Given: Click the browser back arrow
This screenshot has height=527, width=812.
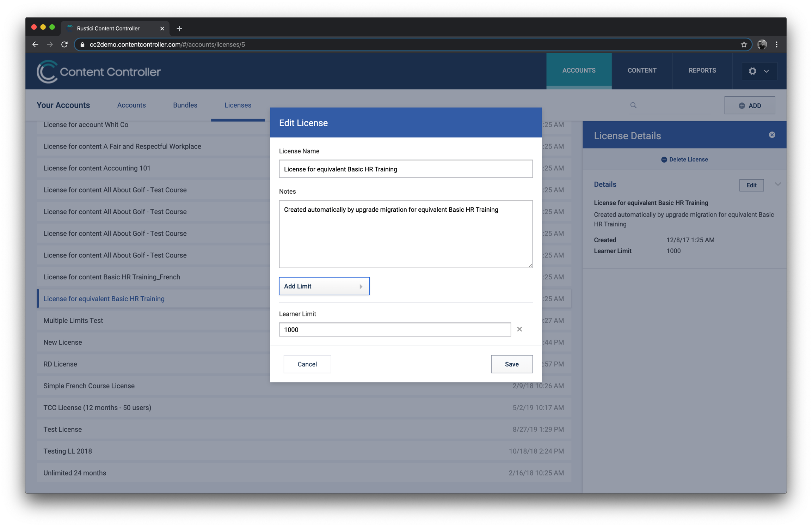Looking at the screenshot, I should [x=35, y=44].
